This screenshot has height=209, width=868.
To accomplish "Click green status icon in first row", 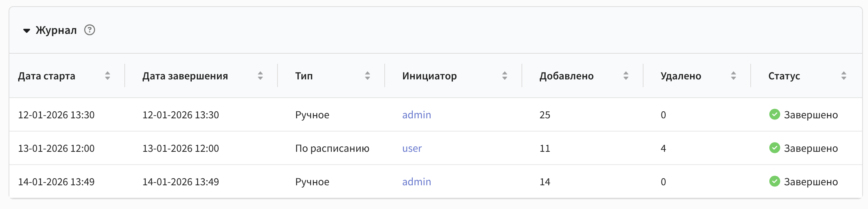I will (x=774, y=114).
